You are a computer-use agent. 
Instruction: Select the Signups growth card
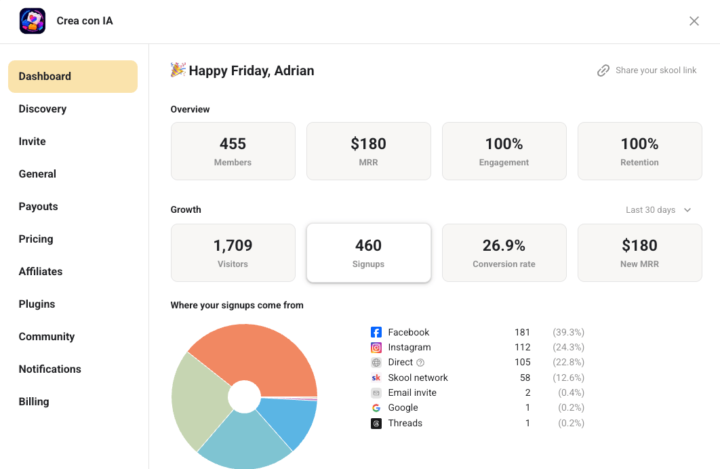pos(369,253)
